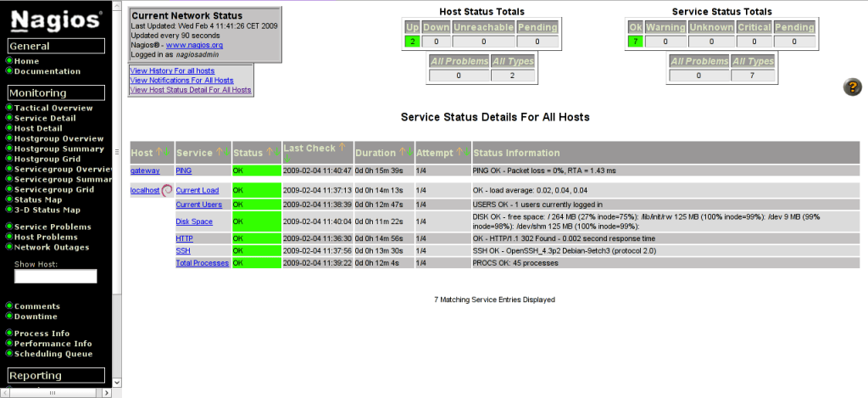Image resolution: width=868 pixels, height=398 pixels.
Task: Open Network Outages in the sidebar
Action: point(52,247)
